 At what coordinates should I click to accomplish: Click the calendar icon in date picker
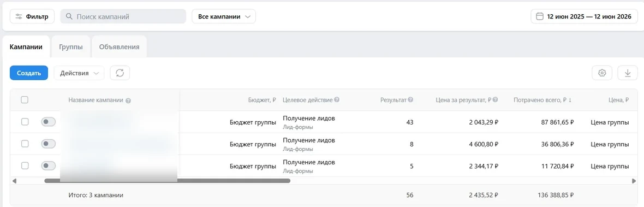click(540, 17)
